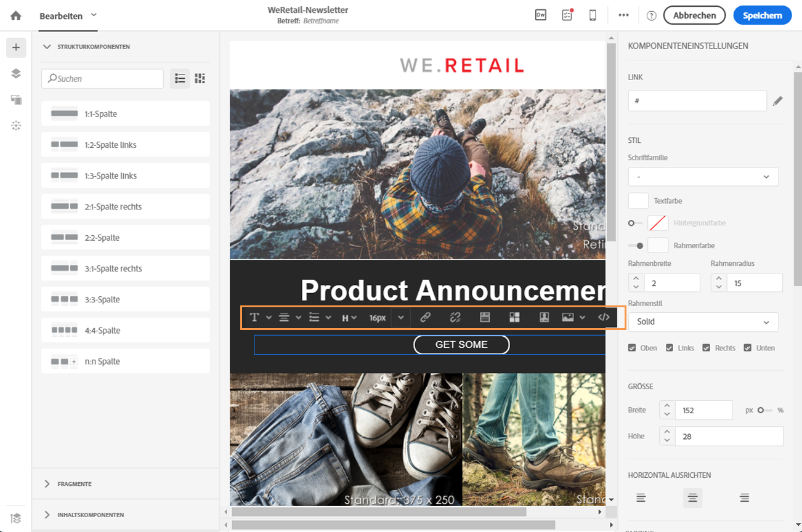Screen dimensions: 802x532
Task: Select the 4:4-Spalte component
Action: click(x=126, y=330)
